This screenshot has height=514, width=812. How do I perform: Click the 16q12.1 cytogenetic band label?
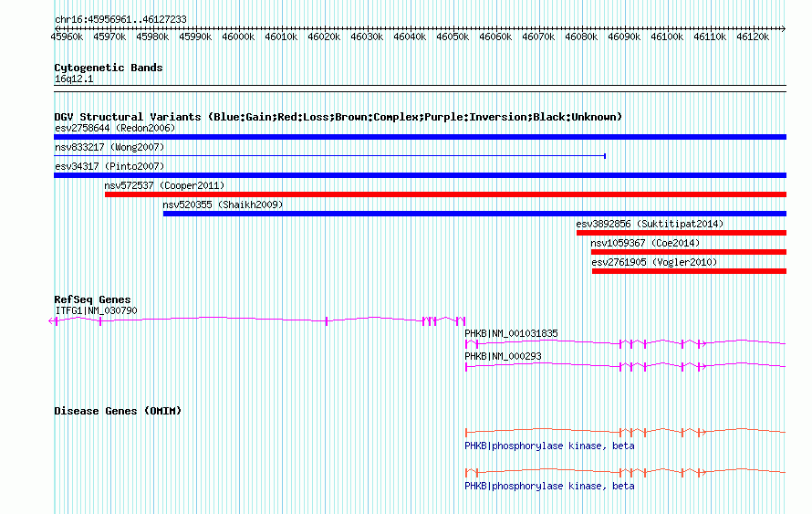[x=74, y=79]
